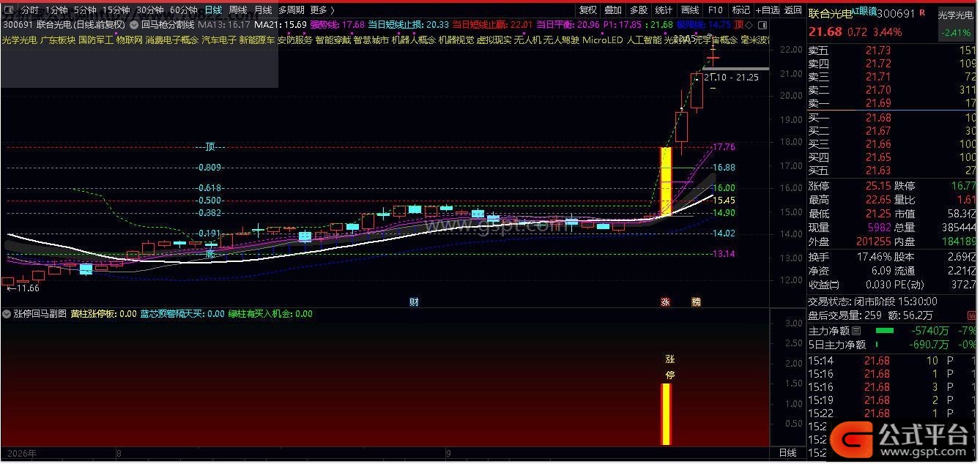Click the small icon beside 主力净额
Screen dimensions: 980x464
(x=856, y=331)
